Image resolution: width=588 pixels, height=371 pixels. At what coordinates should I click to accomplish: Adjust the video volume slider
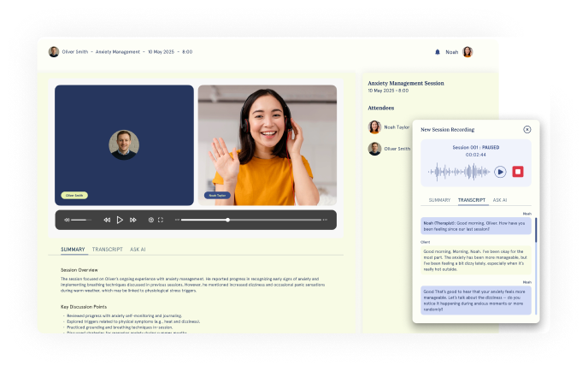coord(81,220)
